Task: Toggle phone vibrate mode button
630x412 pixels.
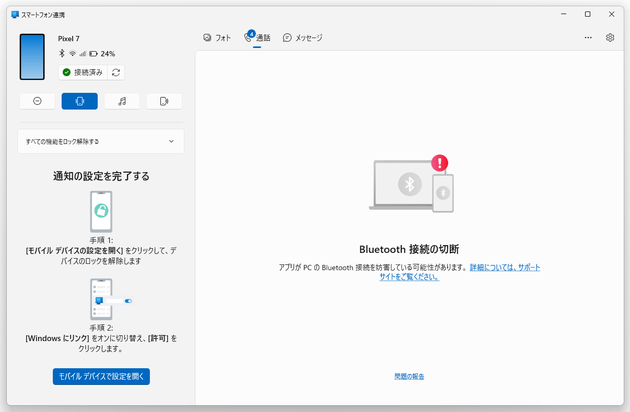Action: 79,101
